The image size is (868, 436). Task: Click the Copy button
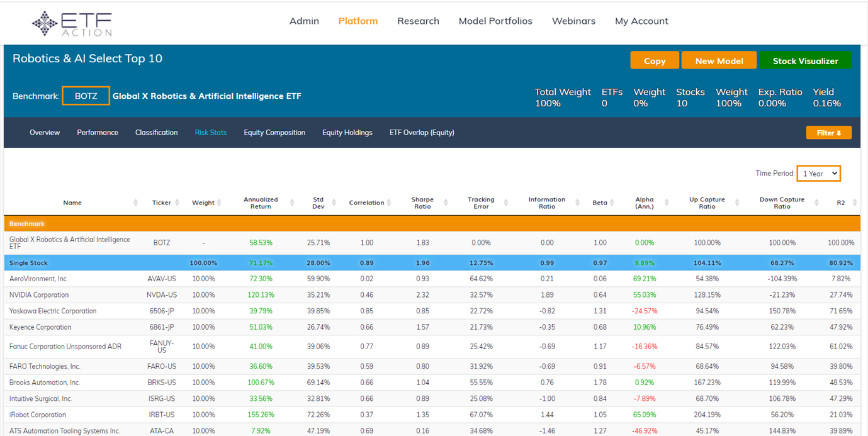coord(655,60)
